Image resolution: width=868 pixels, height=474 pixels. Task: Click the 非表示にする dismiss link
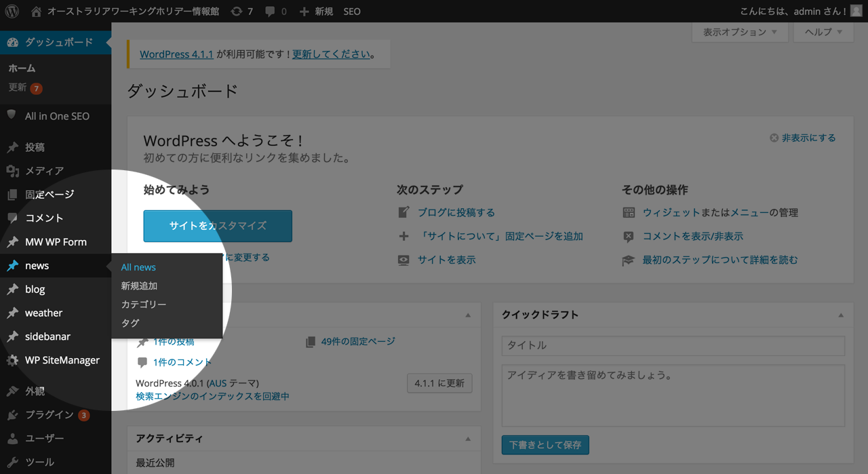click(809, 138)
